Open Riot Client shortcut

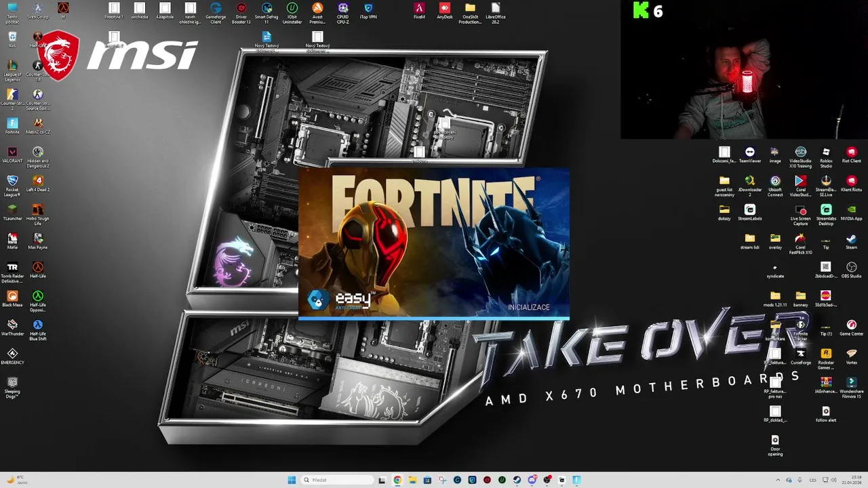click(852, 155)
